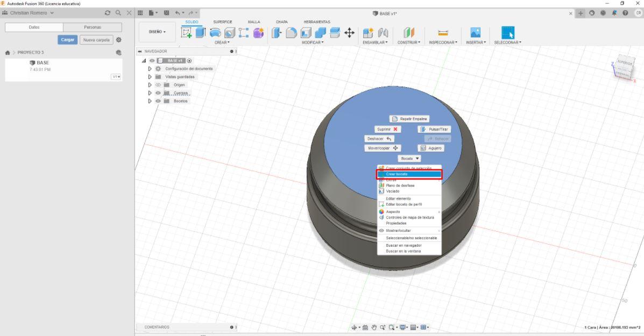This screenshot has width=644, height=336.
Task: Open the MODIFICAR dropdown menu
Action: click(313, 42)
